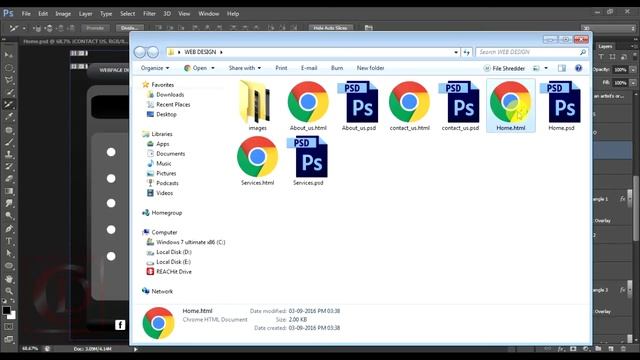Open the Fill dropdown in Layers panel
Viewport: 640px width, 360px height.
coord(633,83)
